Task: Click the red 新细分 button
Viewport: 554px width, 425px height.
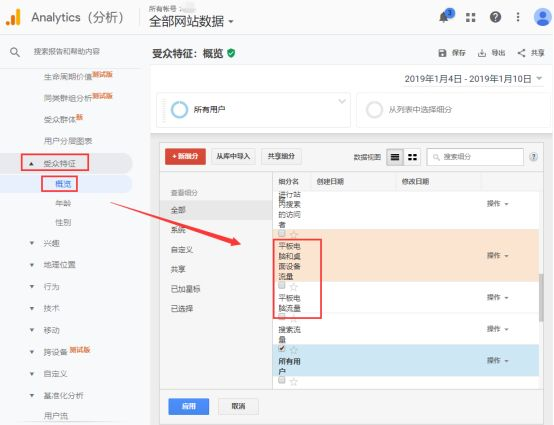Action: point(185,157)
